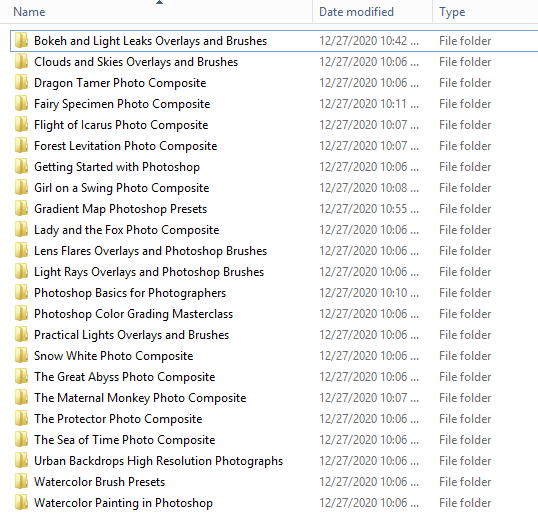Image resolution: width=538 pixels, height=526 pixels.
Task: Click the Light Rays Overlays folder icon
Action: 21,271
